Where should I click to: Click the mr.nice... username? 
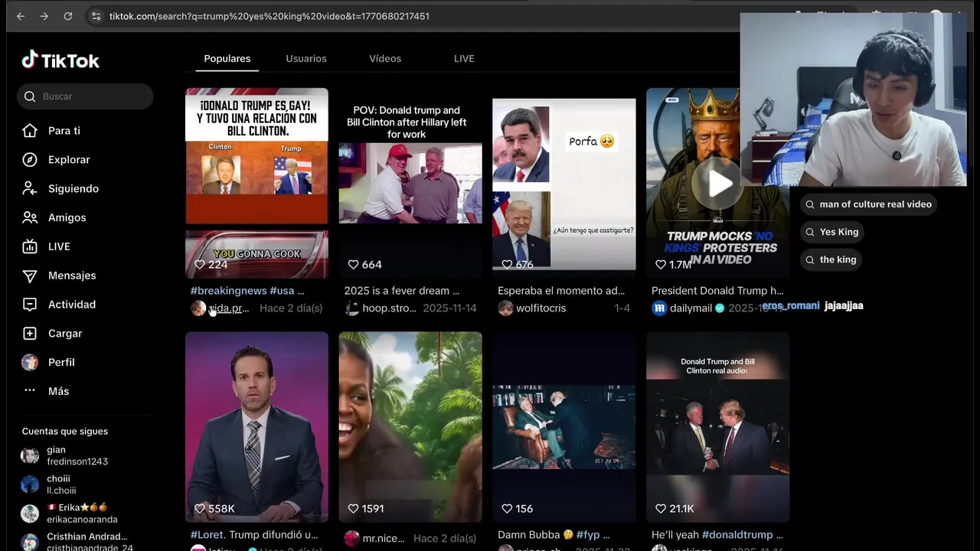384,539
